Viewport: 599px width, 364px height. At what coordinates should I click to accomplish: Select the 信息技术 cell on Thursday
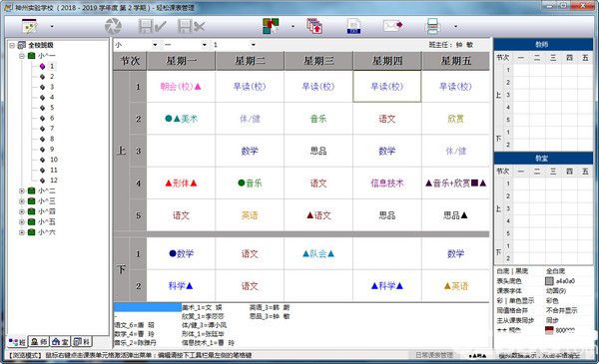point(387,183)
